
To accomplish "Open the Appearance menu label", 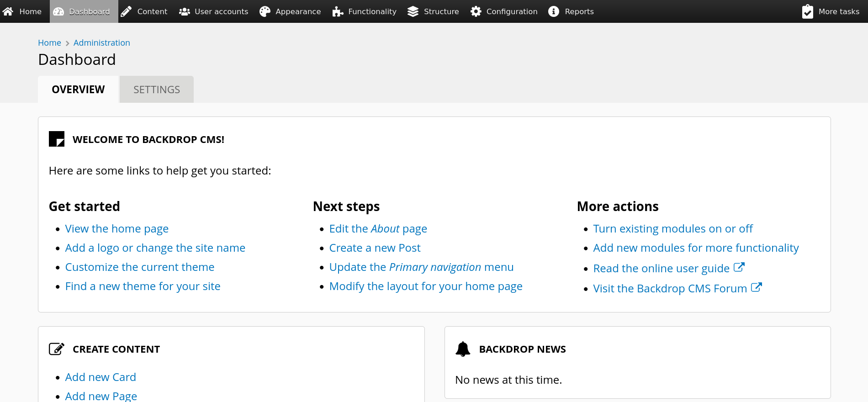I will click(298, 11).
